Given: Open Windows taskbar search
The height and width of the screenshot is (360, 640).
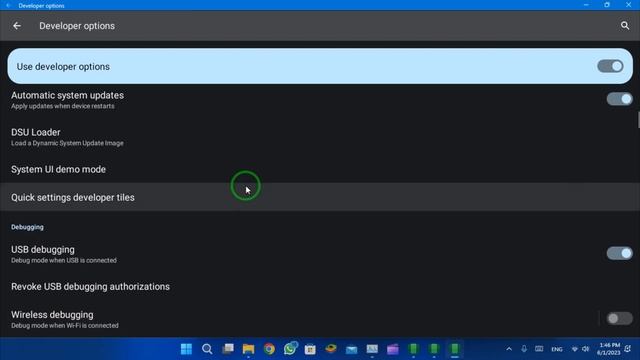Looking at the screenshot, I should (207, 349).
